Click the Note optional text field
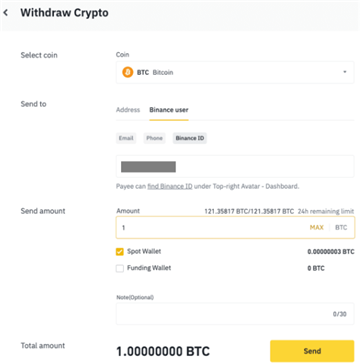360x364 pixels. [235, 314]
